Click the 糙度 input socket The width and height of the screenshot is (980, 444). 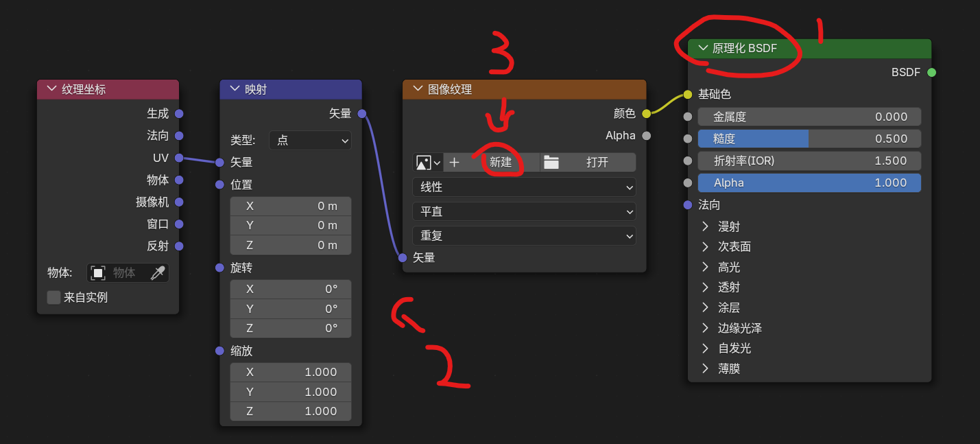coord(688,139)
